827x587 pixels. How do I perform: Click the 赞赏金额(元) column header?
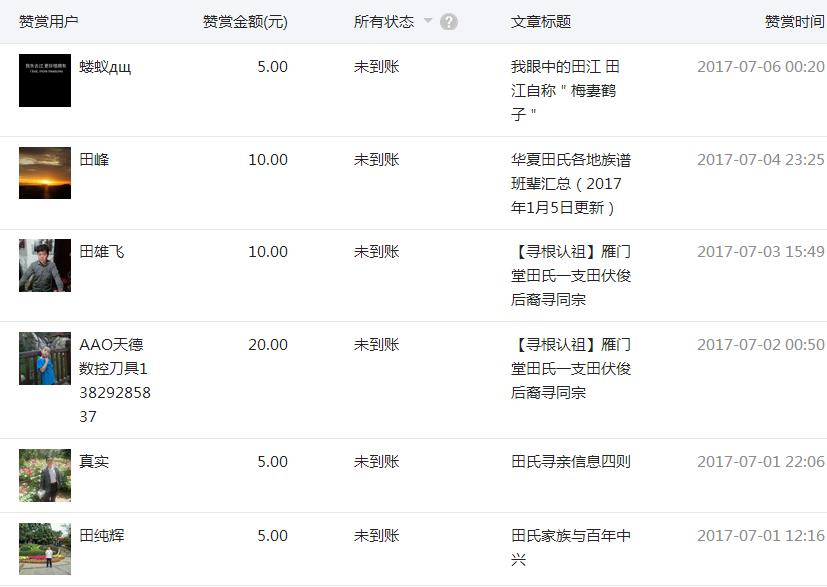click(245, 22)
